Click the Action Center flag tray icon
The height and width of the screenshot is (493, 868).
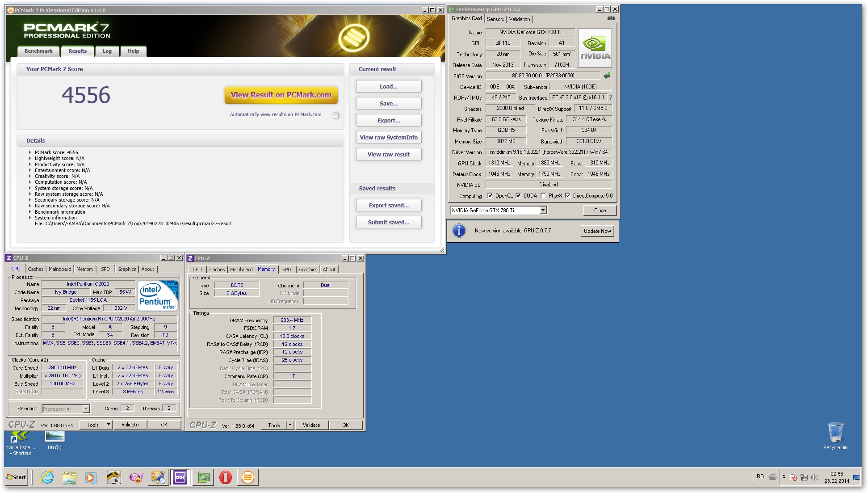793,477
